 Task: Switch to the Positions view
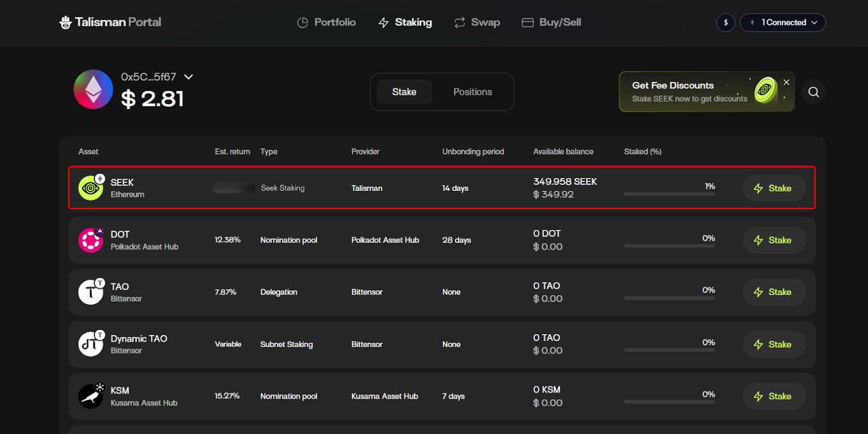pos(473,92)
